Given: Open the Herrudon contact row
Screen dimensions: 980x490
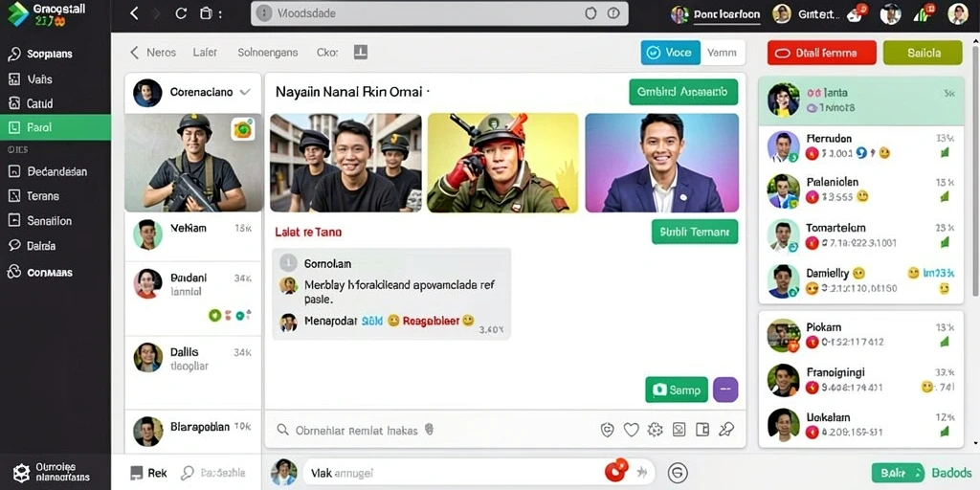Looking at the screenshot, I should pyautogui.click(x=861, y=146).
